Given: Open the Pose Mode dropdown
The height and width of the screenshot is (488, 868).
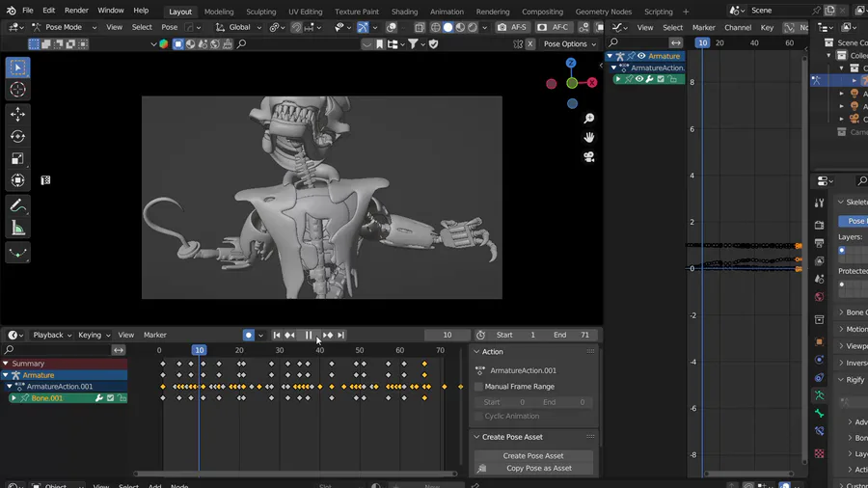Looking at the screenshot, I should [63, 27].
